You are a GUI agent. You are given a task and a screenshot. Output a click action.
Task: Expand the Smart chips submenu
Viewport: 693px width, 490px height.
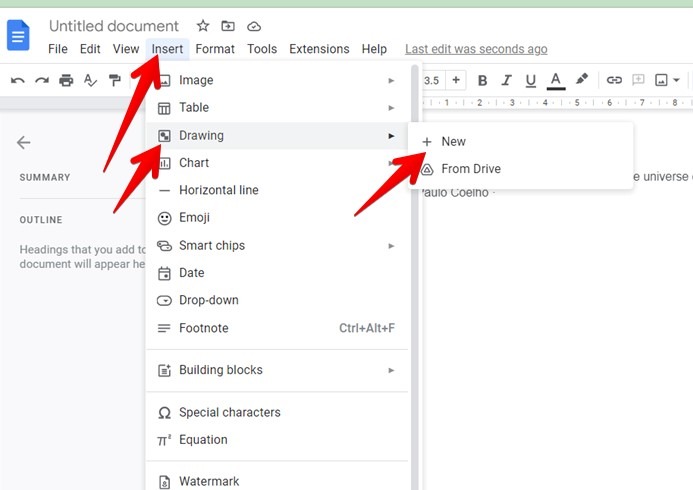(277, 246)
